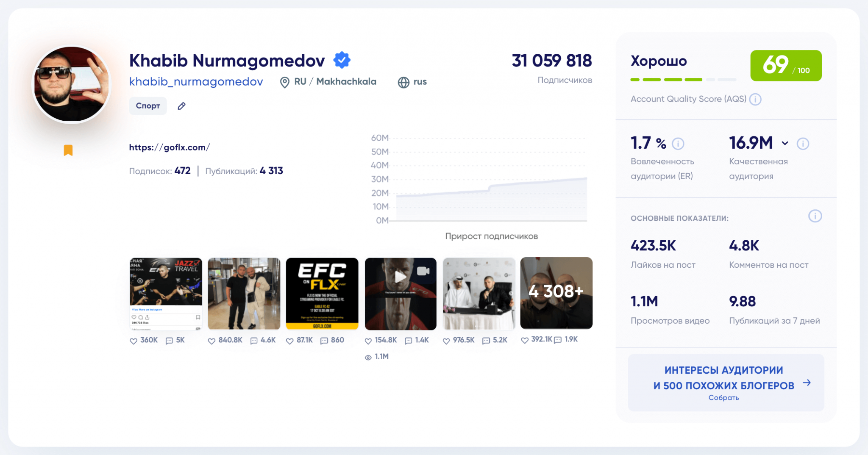Open the EFC on FLX post thumbnail

point(322,294)
